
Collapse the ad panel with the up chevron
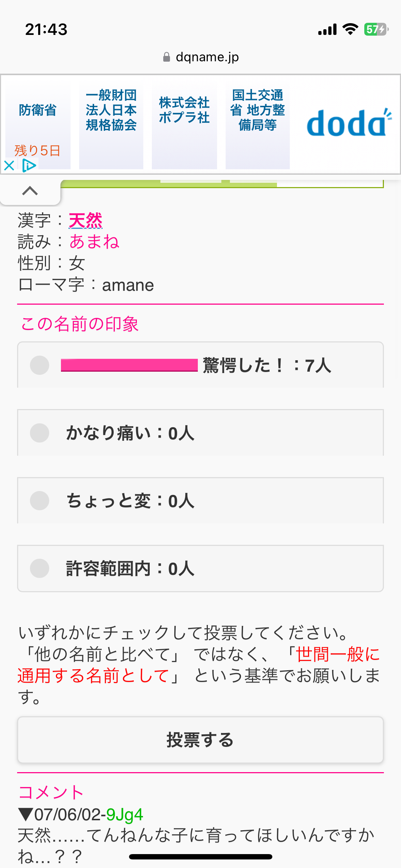pos(30,191)
